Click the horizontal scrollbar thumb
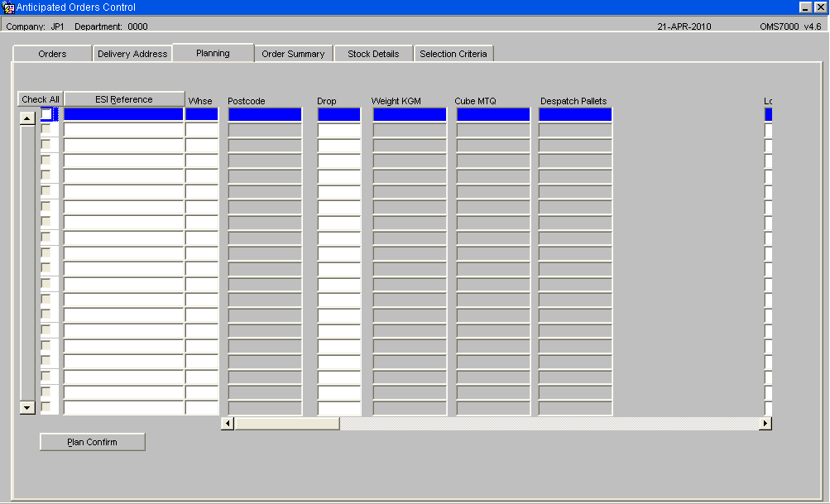Image resolution: width=830 pixels, height=504 pixels. pos(287,423)
